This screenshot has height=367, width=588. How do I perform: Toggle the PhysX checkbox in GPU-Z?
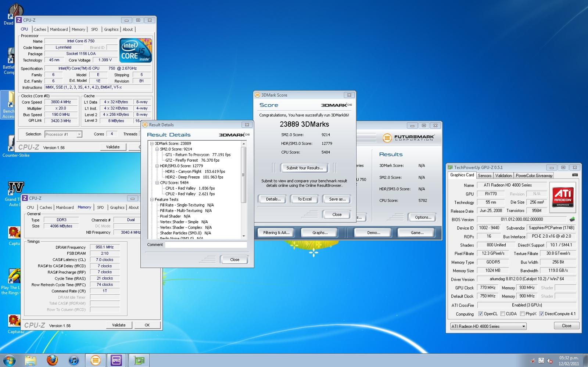[x=522, y=314]
